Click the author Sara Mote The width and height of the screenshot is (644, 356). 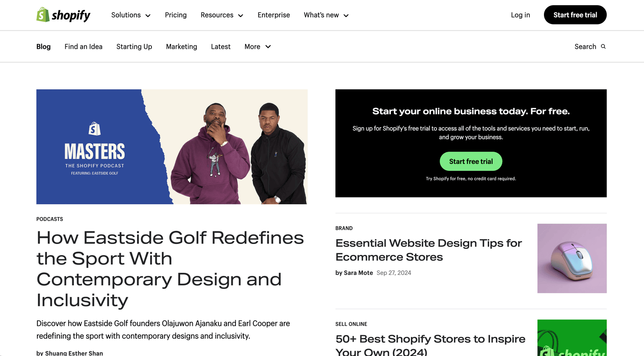pos(358,273)
